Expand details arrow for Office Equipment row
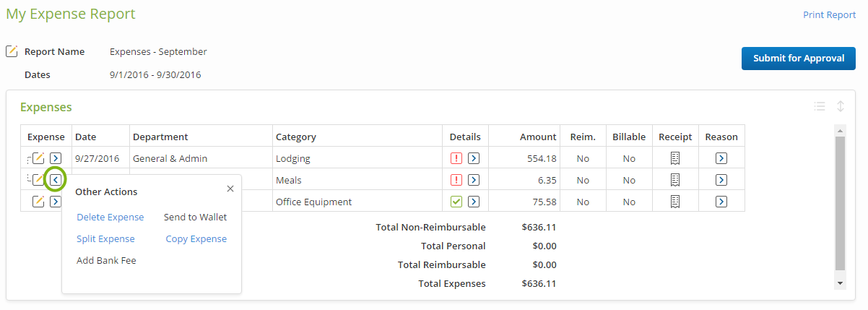The image size is (868, 310). [x=474, y=202]
